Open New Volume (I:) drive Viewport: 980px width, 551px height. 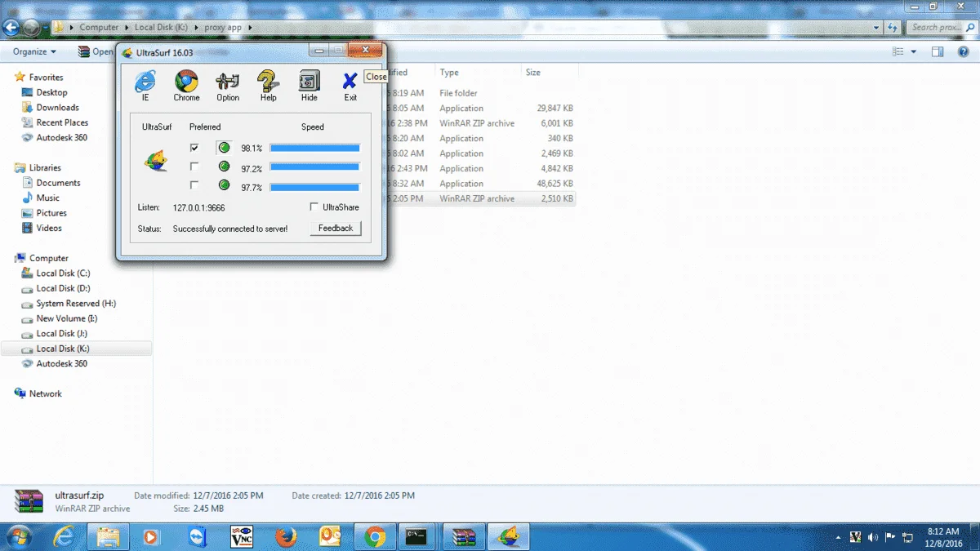point(66,318)
